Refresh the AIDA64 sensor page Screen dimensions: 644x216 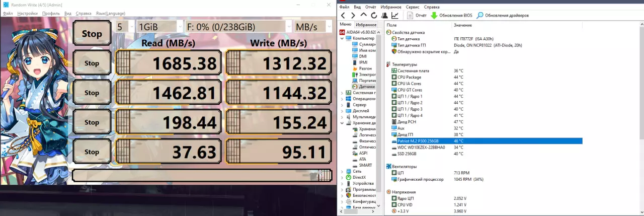[374, 16]
